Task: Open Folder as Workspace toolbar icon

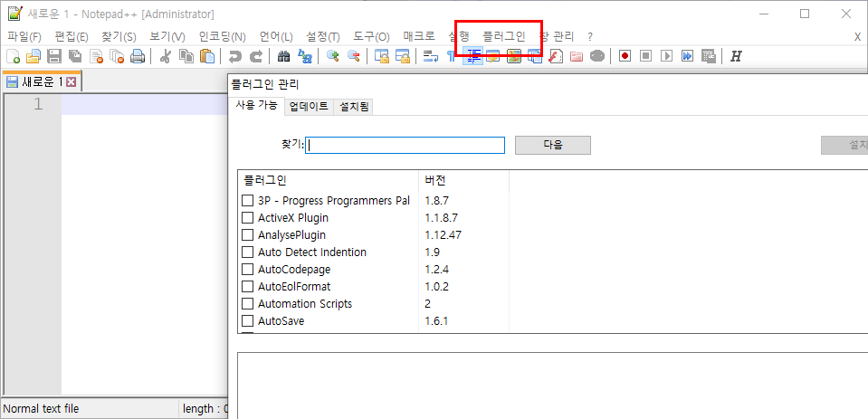Action: pos(577,56)
